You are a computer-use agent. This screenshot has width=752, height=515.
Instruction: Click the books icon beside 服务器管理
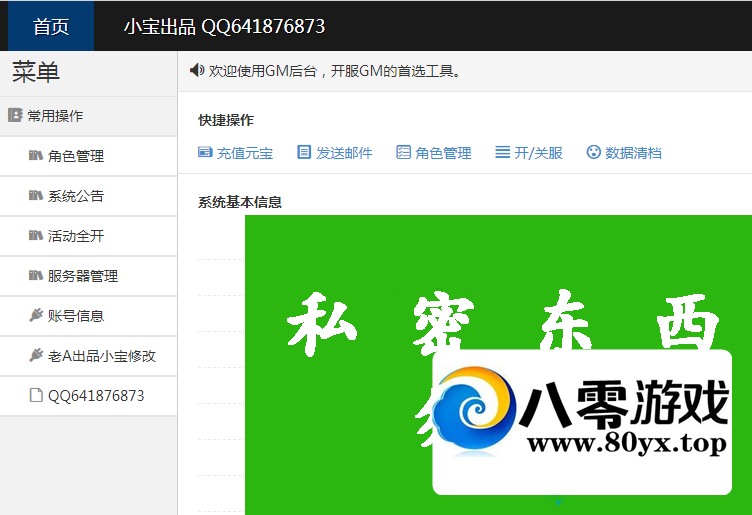pyautogui.click(x=35, y=275)
